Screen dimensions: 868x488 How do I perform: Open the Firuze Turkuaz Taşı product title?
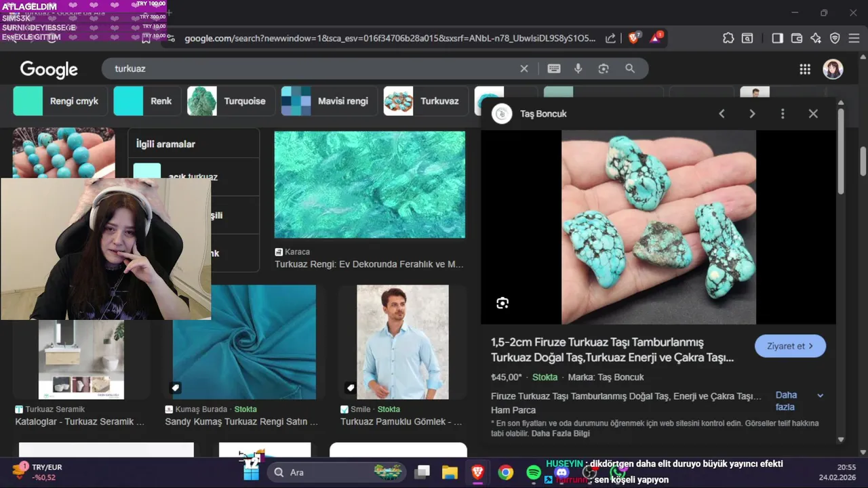point(612,350)
